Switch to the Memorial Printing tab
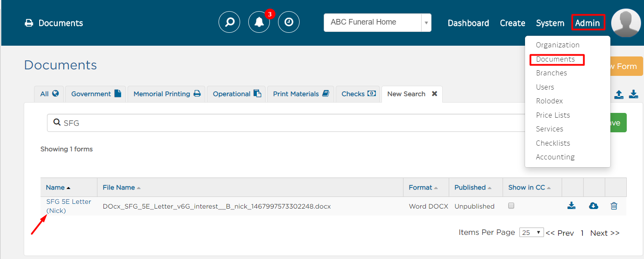Screen dimensions: 644x259 167,94
